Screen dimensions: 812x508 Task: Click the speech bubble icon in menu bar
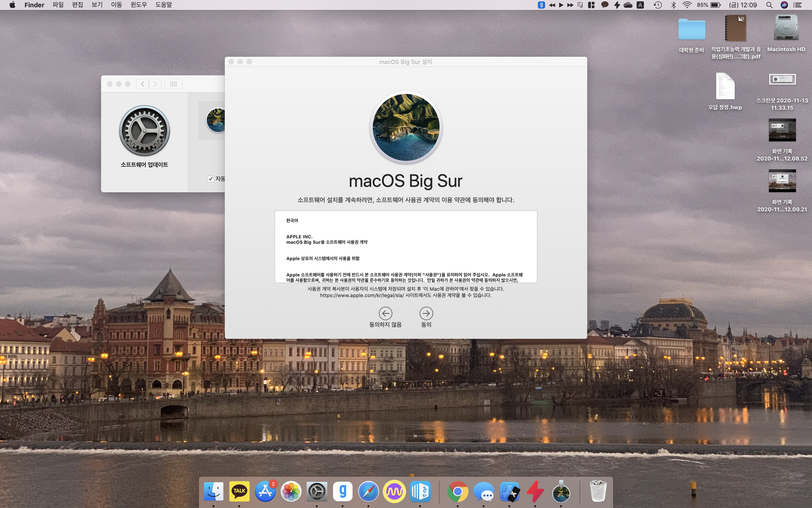tap(605, 5)
